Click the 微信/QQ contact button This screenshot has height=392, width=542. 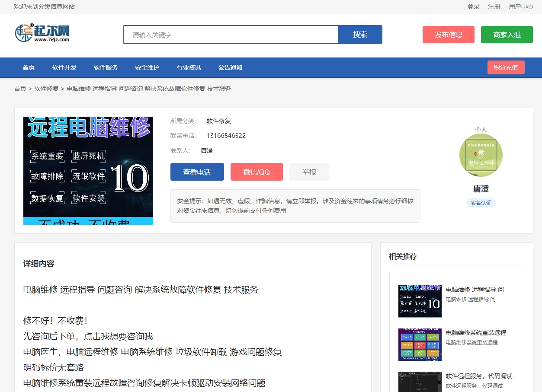pyautogui.click(x=256, y=172)
